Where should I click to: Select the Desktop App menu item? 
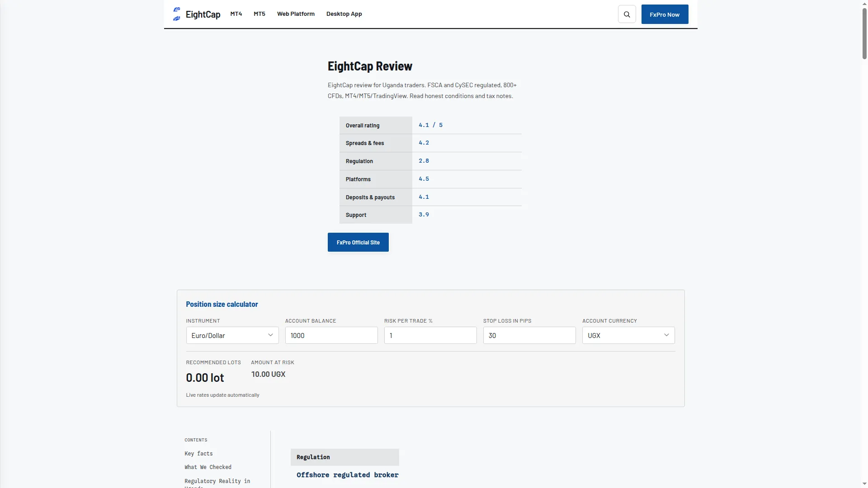pyautogui.click(x=344, y=14)
